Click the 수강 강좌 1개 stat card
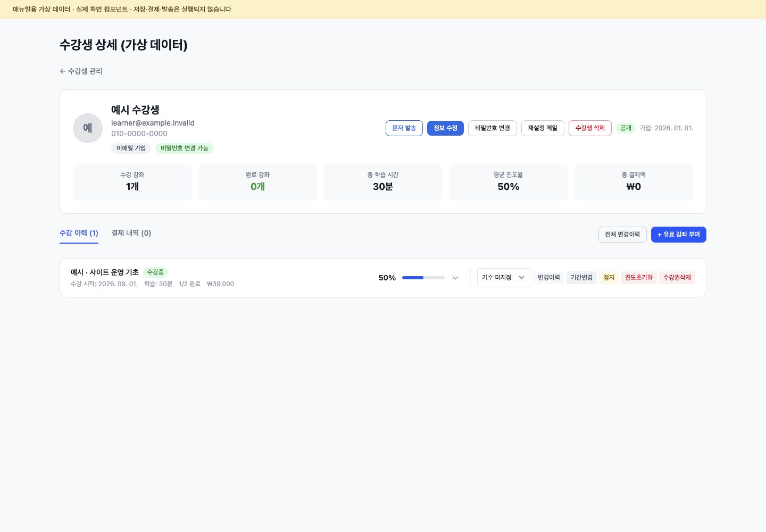 132,182
